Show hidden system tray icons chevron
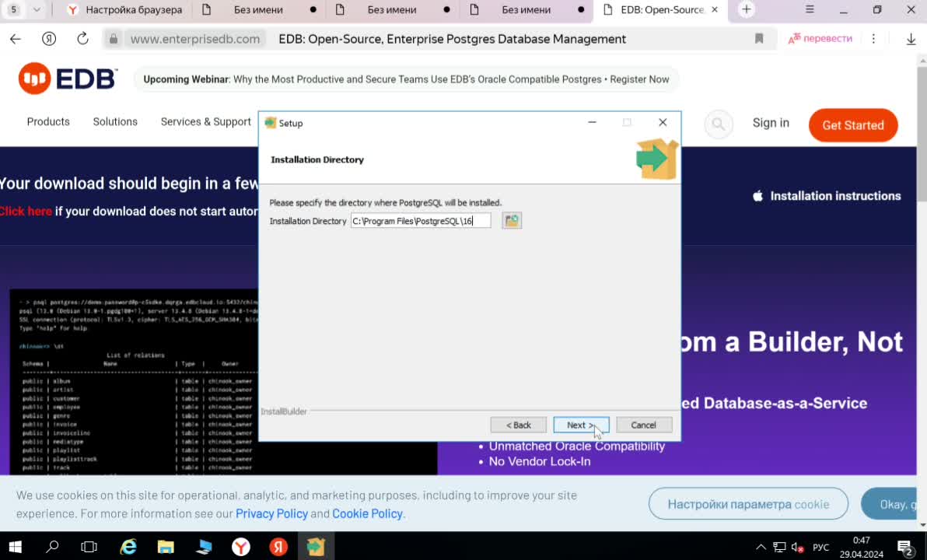Screen dimensions: 927x560 coord(761,547)
